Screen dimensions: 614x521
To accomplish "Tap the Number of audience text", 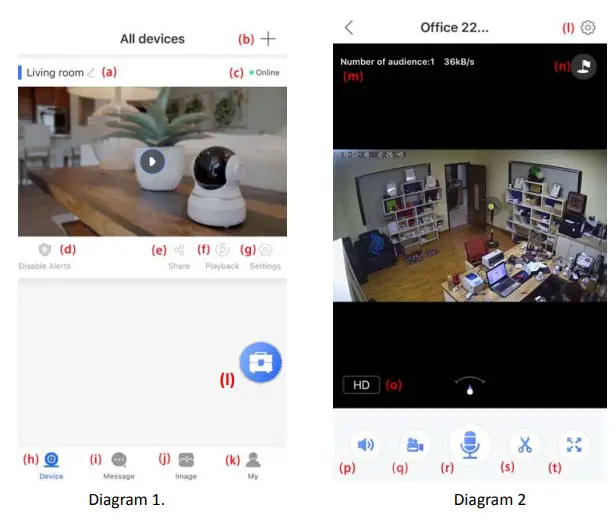I will pyautogui.click(x=387, y=61).
